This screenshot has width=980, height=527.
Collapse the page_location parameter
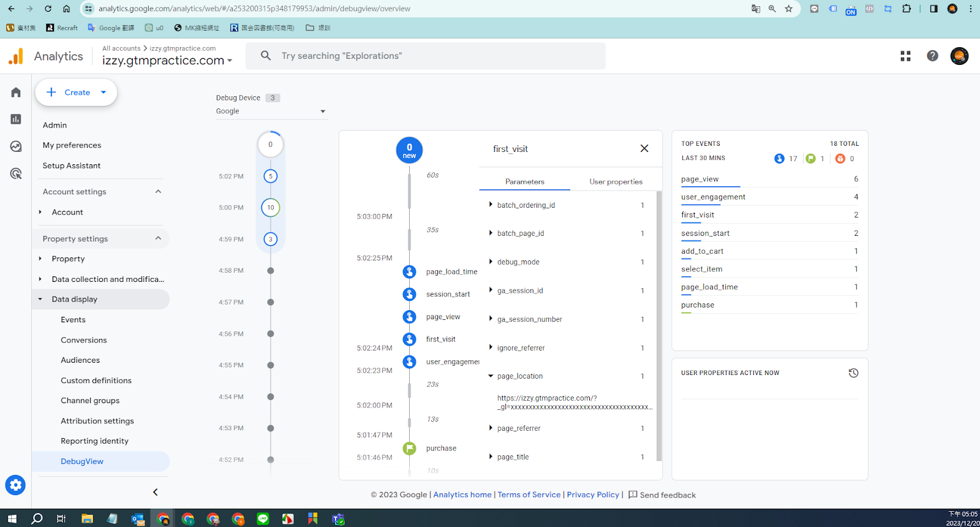point(491,376)
